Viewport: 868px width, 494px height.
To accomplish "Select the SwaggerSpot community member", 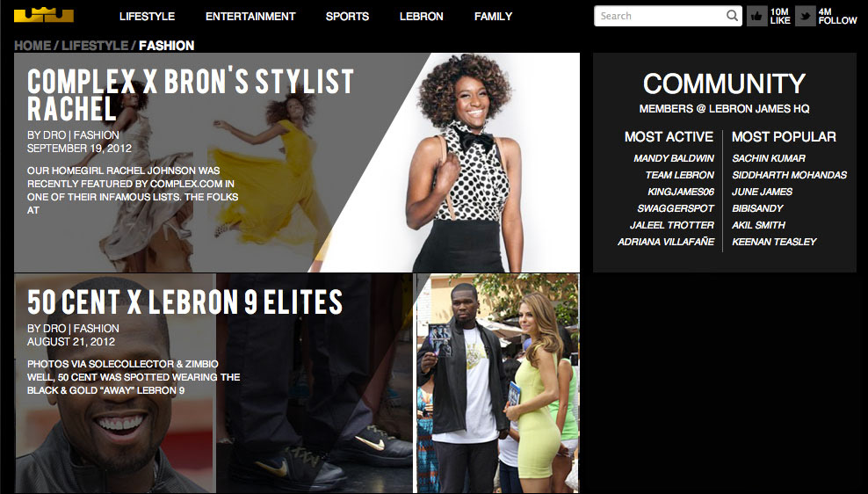I will coord(676,209).
